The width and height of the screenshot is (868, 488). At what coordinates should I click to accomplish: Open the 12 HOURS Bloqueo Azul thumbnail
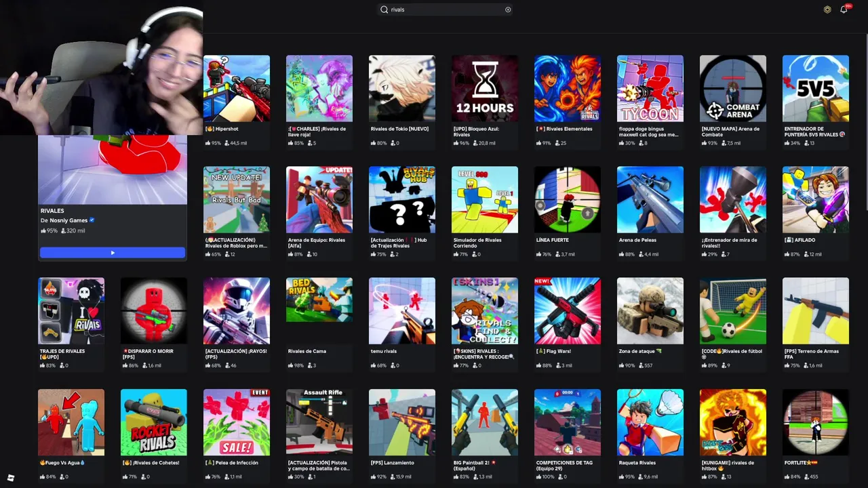coord(485,89)
